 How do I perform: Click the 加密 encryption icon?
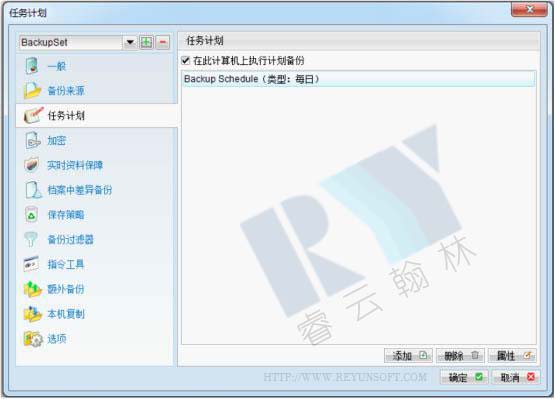(33, 140)
